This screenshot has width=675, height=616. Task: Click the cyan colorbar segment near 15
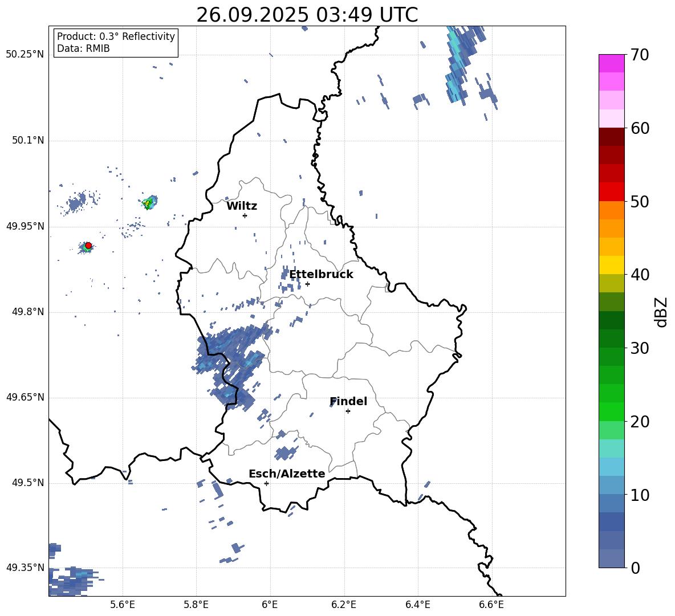coord(611,448)
